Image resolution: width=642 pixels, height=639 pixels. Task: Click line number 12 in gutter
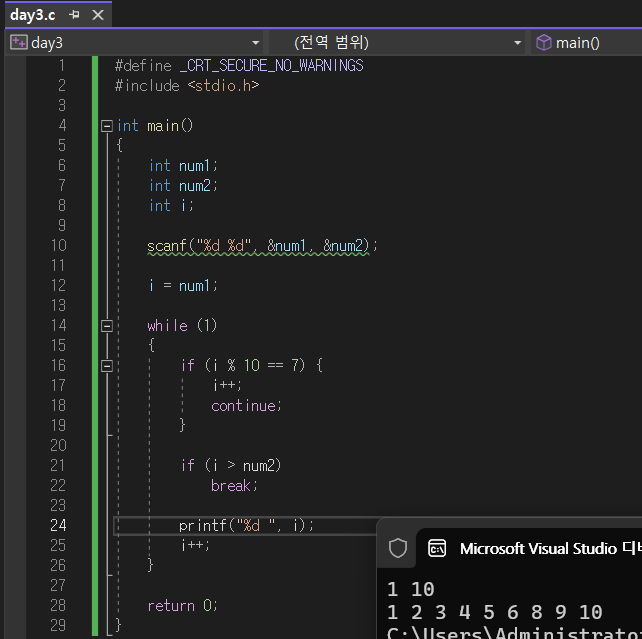(x=58, y=286)
